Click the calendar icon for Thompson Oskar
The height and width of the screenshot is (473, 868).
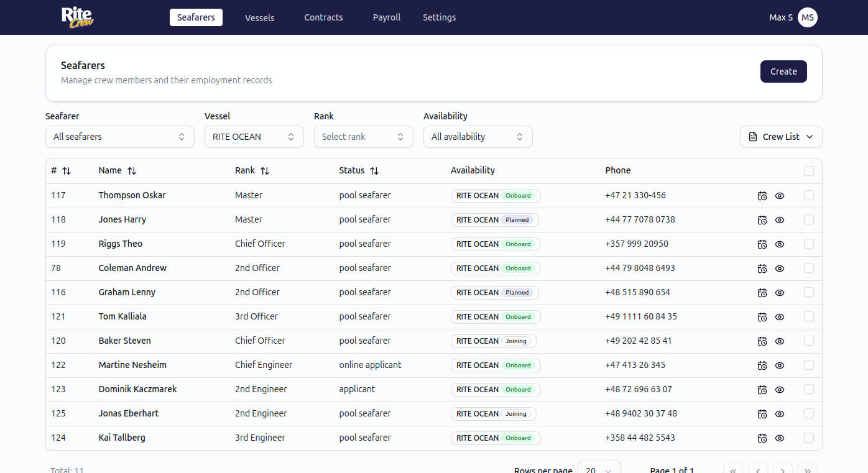(762, 196)
